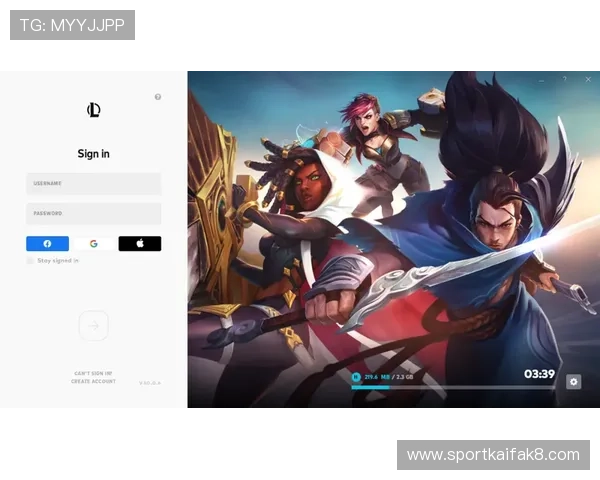
Task: Follow the Create account link
Action: point(93,381)
